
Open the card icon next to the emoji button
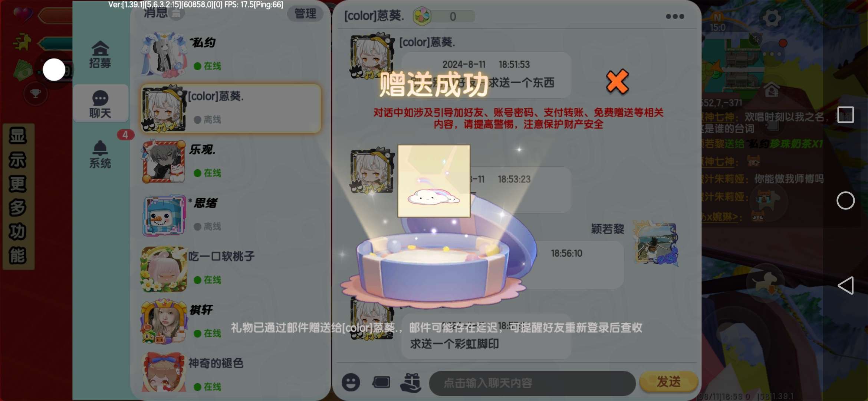point(381,382)
